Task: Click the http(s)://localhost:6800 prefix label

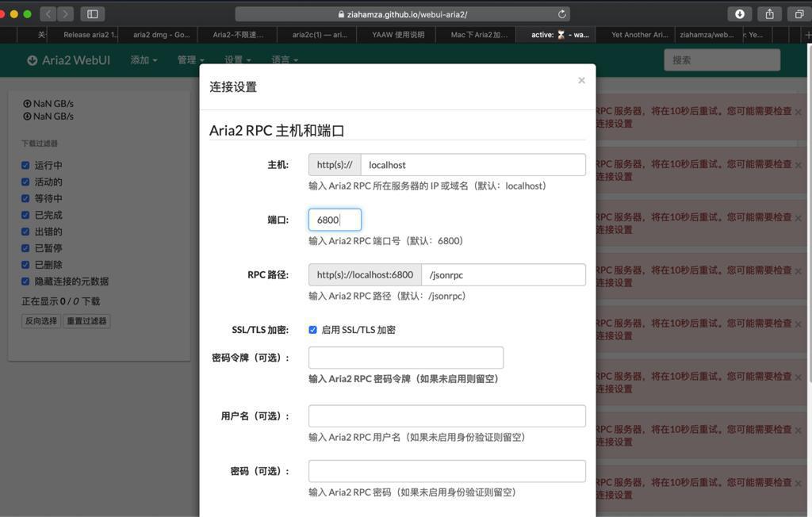Action: 365,275
